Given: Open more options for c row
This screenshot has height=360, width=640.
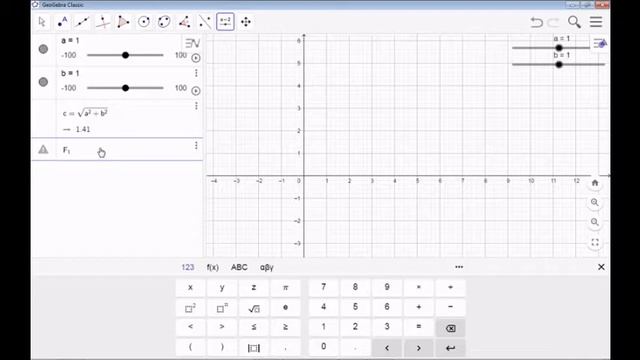Looking at the screenshot, I should tap(196, 106).
